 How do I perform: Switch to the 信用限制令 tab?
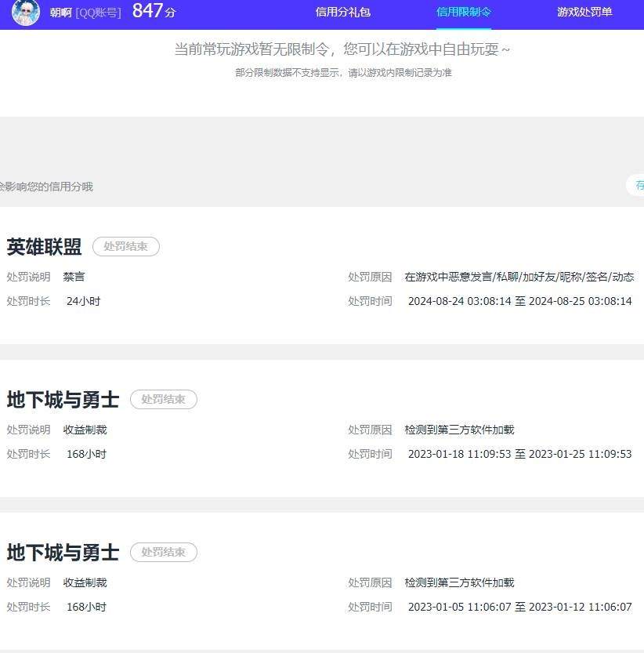tap(463, 12)
